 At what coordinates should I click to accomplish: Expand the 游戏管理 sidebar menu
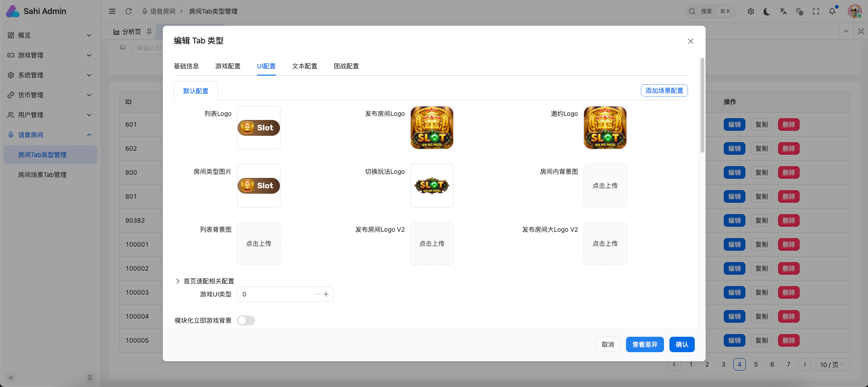pos(50,55)
